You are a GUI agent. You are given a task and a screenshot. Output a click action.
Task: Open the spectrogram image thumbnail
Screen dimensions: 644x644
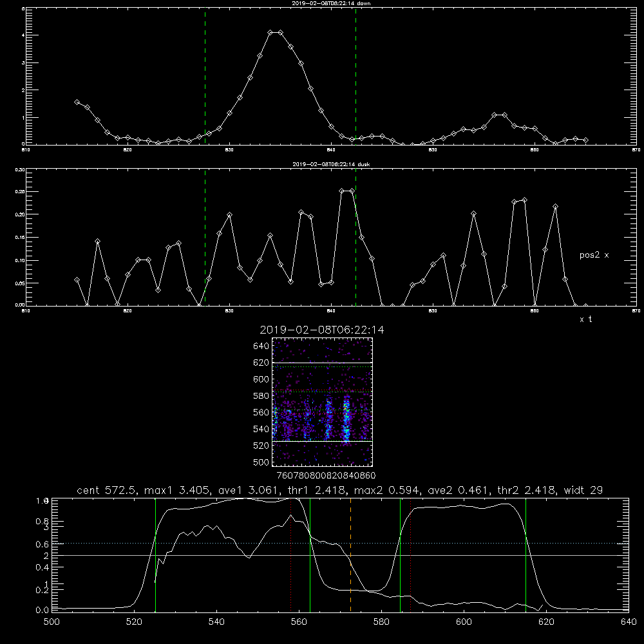[322, 402]
